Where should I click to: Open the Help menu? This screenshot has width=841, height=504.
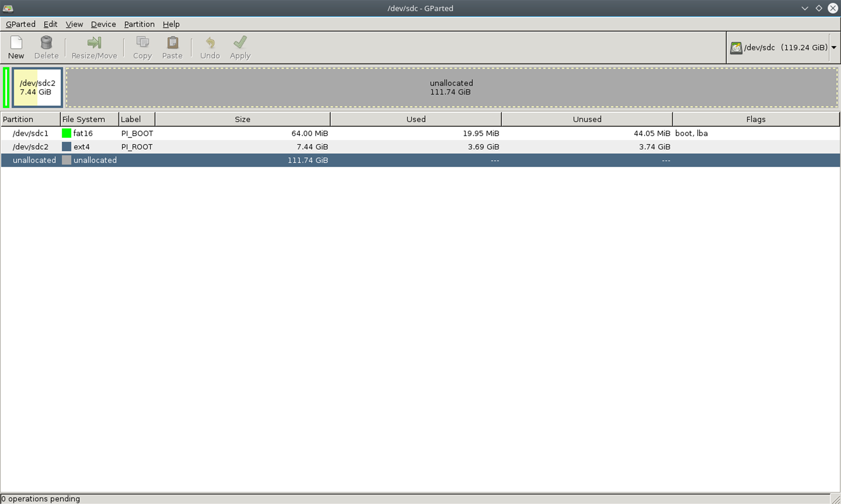coord(171,24)
